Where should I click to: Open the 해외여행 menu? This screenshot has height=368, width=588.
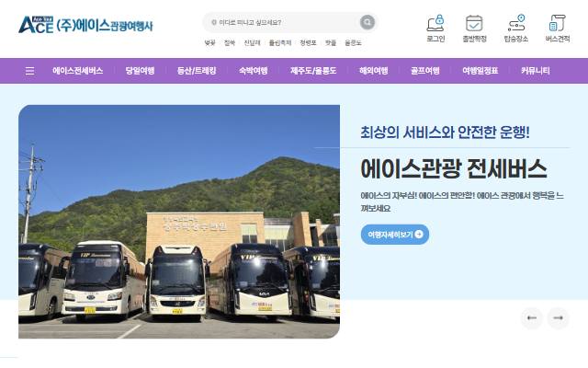[x=374, y=71]
